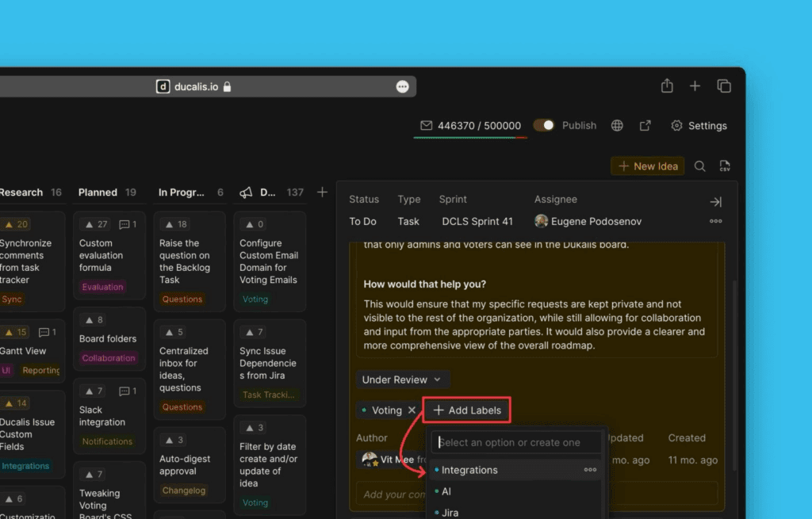This screenshot has width=812, height=519.
Task: Choose the AI label option
Action: pyautogui.click(x=446, y=491)
